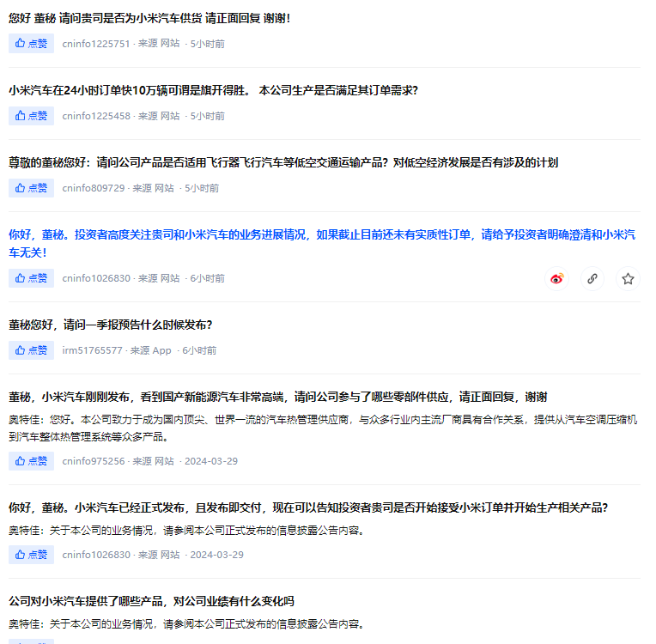Favorite the highlighted question with star icon
Screen dimensions: 656x644
coord(628,278)
